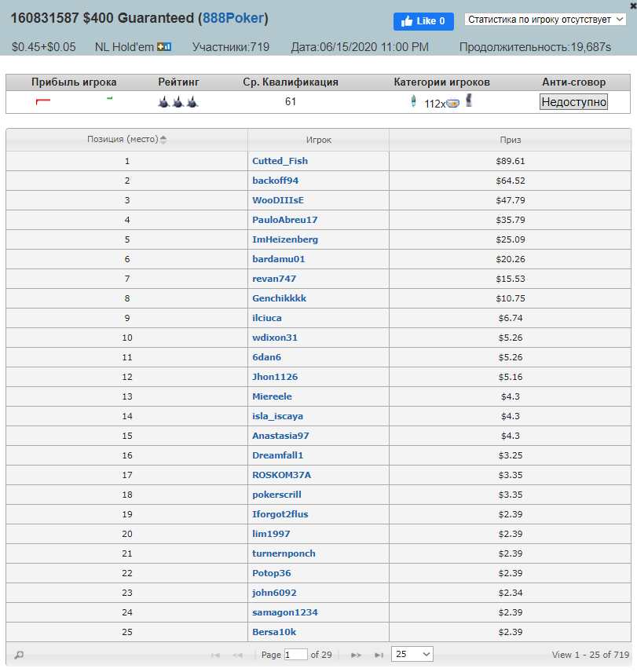The height and width of the screenshot is (672, 637).
Task: Click the Игрок column header
Action: pyautogui.click(x=319, y=140)
